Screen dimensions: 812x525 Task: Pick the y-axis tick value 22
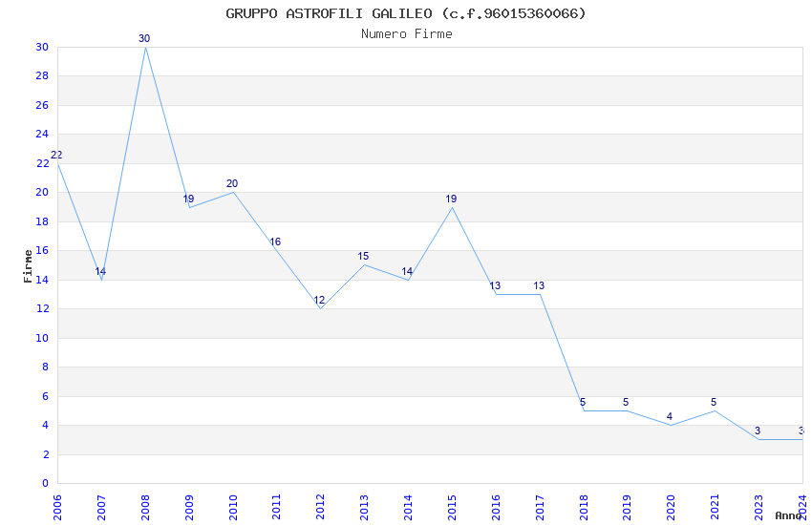tap(42, 163)
